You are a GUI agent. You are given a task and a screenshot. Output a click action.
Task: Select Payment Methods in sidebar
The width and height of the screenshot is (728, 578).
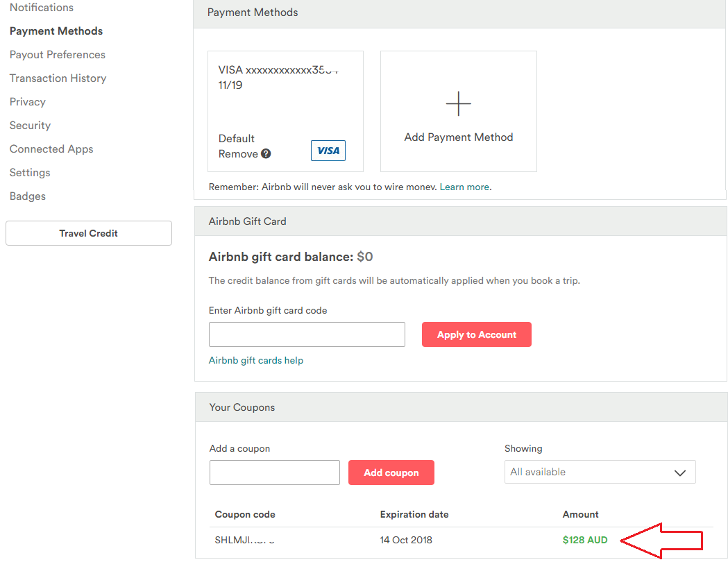pos(56,31)
